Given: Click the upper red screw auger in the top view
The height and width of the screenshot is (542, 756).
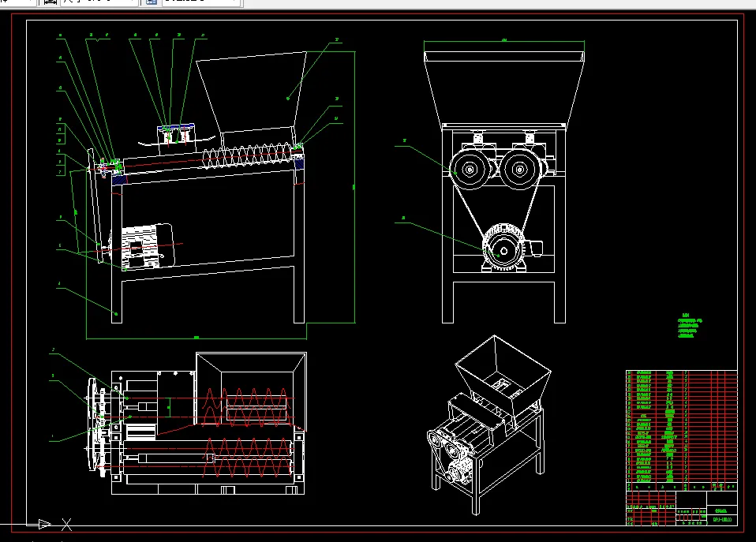Looking at the screenshot, I should (247, 407).
